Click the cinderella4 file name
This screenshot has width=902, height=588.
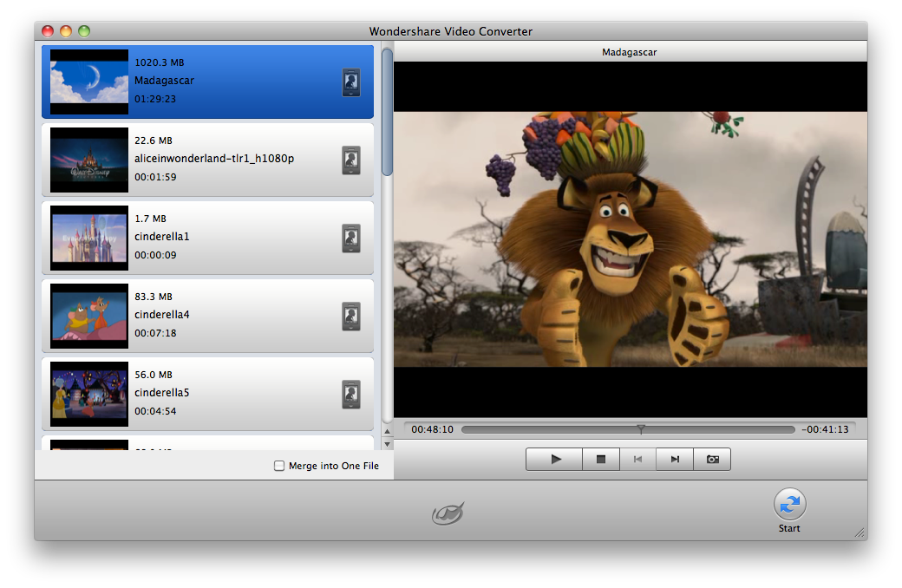click(161, 315)
